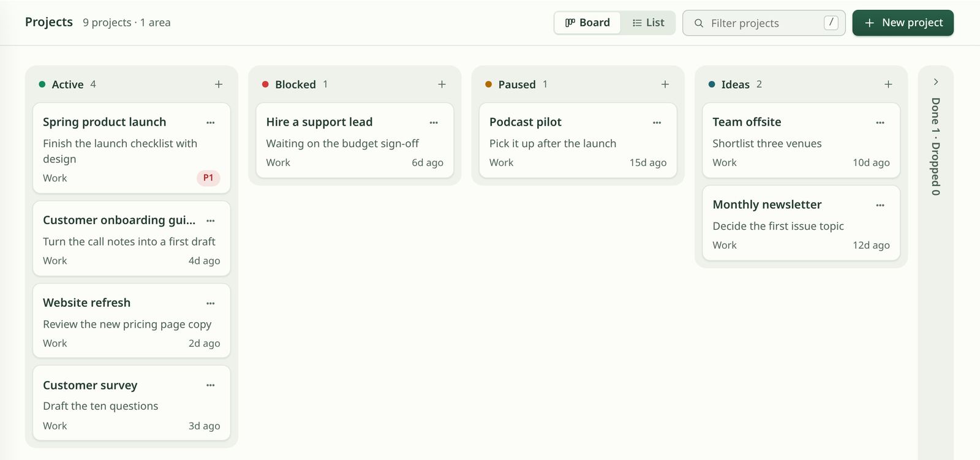Image resolution: width=980 pixels, height=460 pixels.
Task: Open the Website refresh project title
Action: [x=87, y=303]
